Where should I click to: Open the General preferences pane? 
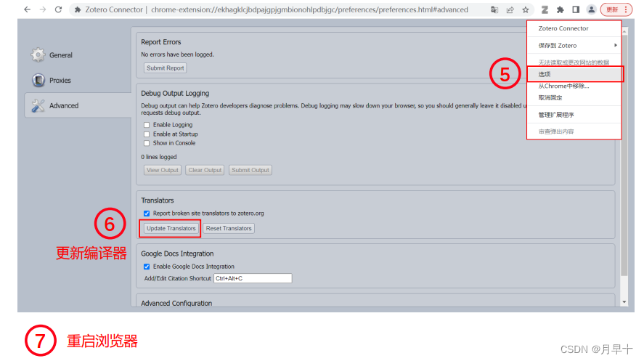pos(61,55)
